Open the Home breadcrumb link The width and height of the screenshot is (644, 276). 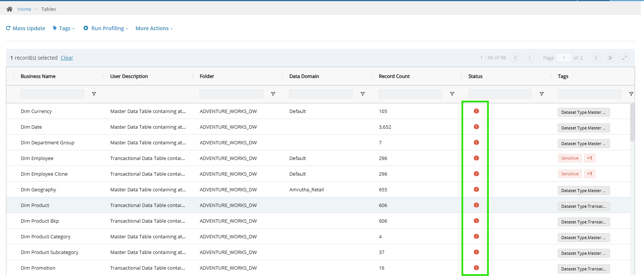(24, 9)
